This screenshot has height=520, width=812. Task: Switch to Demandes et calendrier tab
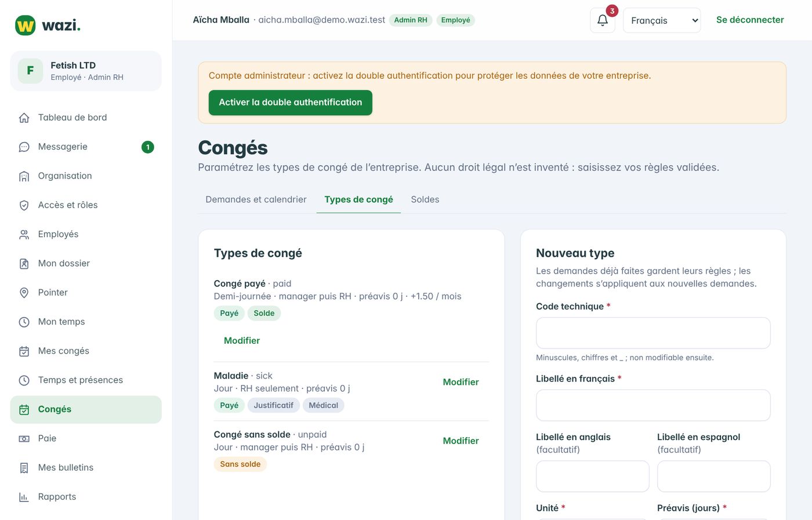[256, 199]
